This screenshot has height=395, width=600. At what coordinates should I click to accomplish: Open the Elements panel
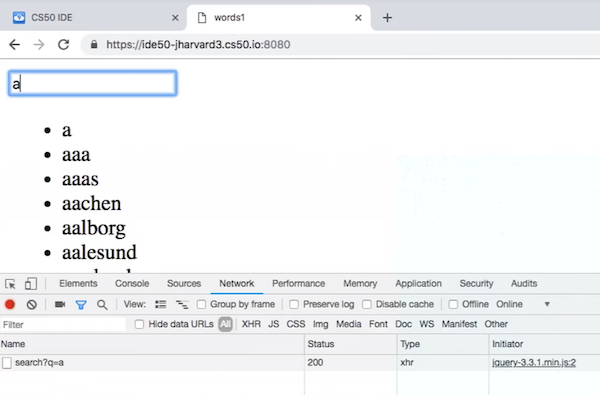(78, 284)
